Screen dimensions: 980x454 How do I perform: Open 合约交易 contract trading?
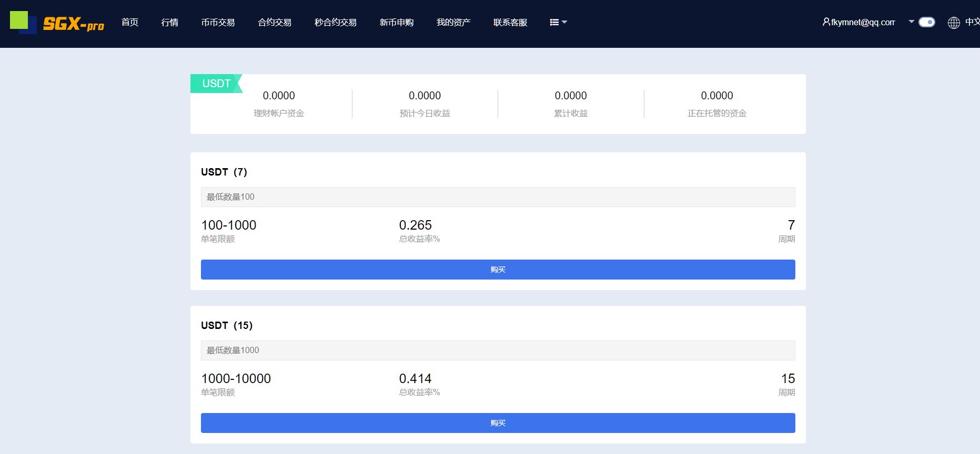click(x=274, y=22)
